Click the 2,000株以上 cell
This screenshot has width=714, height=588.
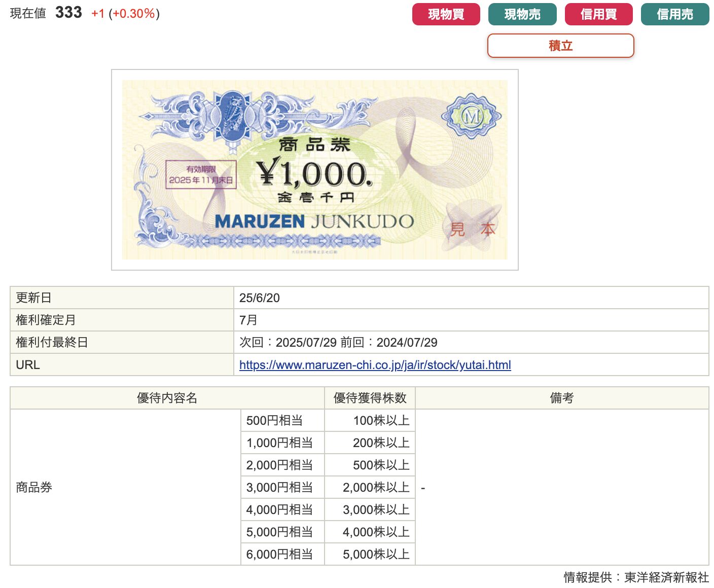[370, 488]
